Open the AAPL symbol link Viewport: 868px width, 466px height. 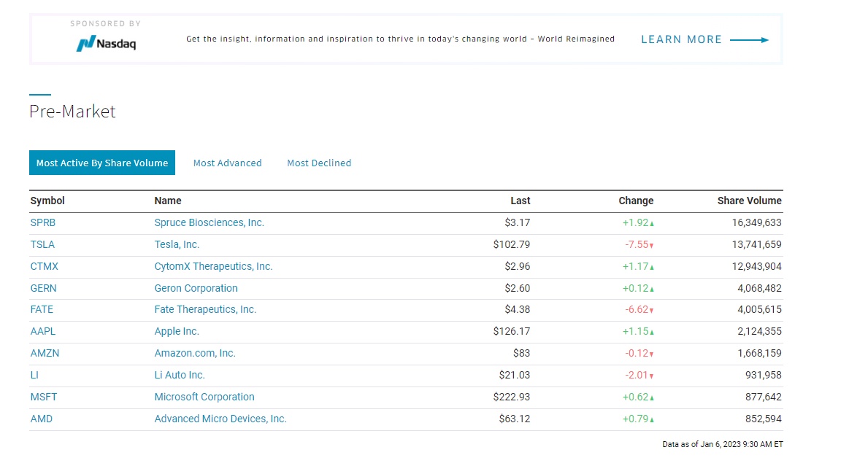[42, 331]
